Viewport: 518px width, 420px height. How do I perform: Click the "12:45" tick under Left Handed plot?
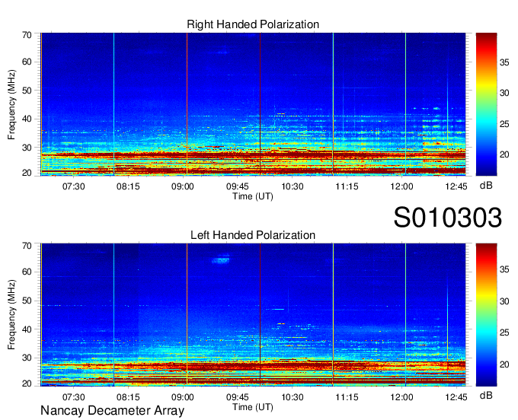456,397
